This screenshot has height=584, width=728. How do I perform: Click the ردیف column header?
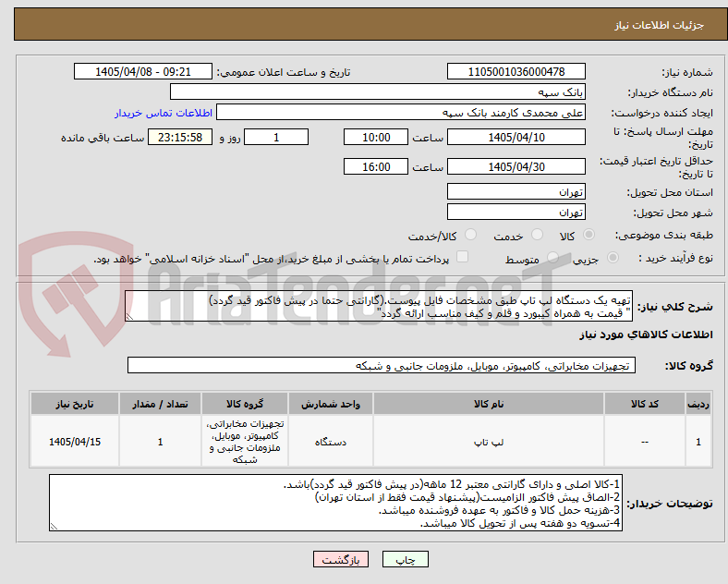[698, 404]
